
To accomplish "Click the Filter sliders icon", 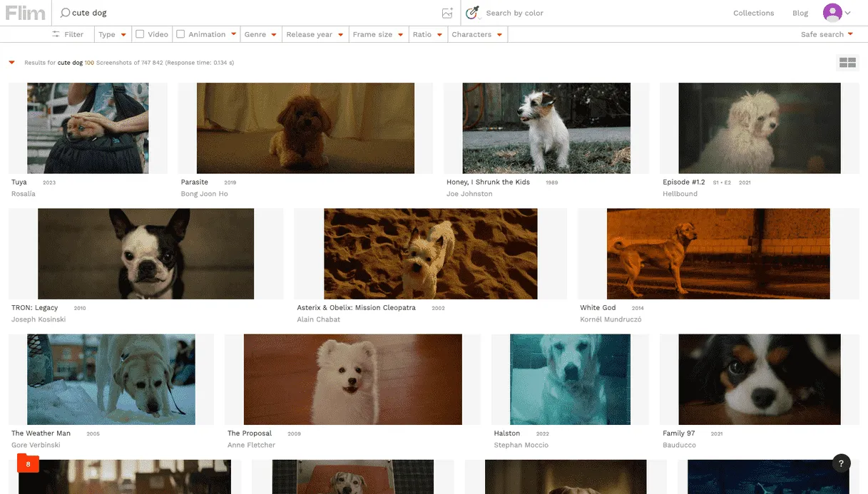I will (x=56, y=34).
